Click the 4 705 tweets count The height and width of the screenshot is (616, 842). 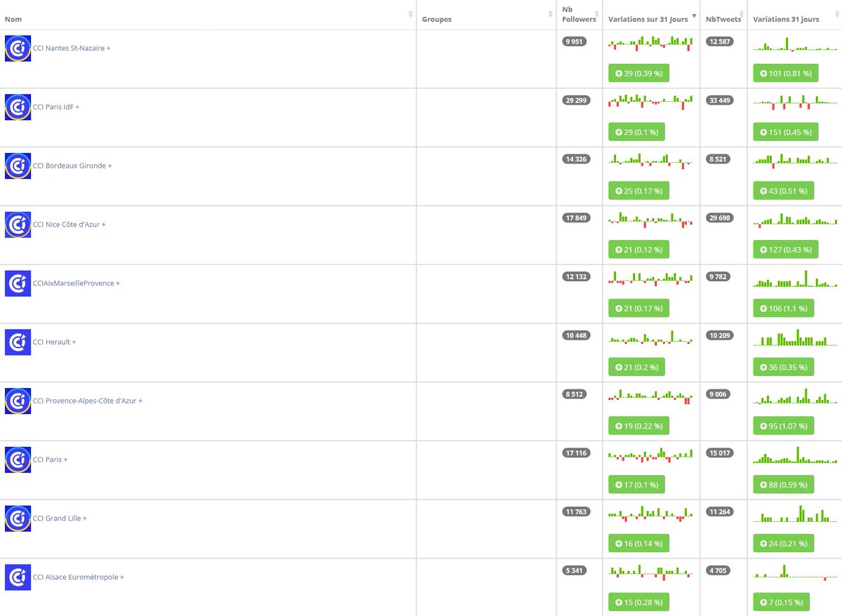pyautogui.click(x=718, y=570)
